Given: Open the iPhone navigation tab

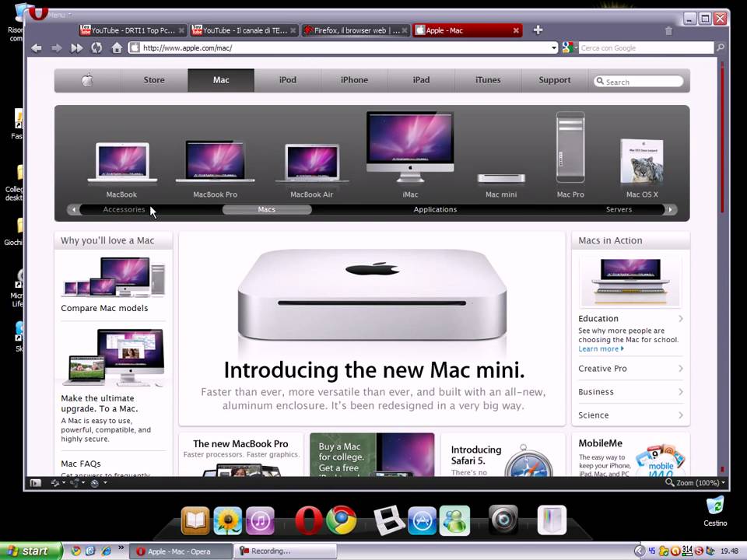Looking at the screenshot, I should point(355,80).
